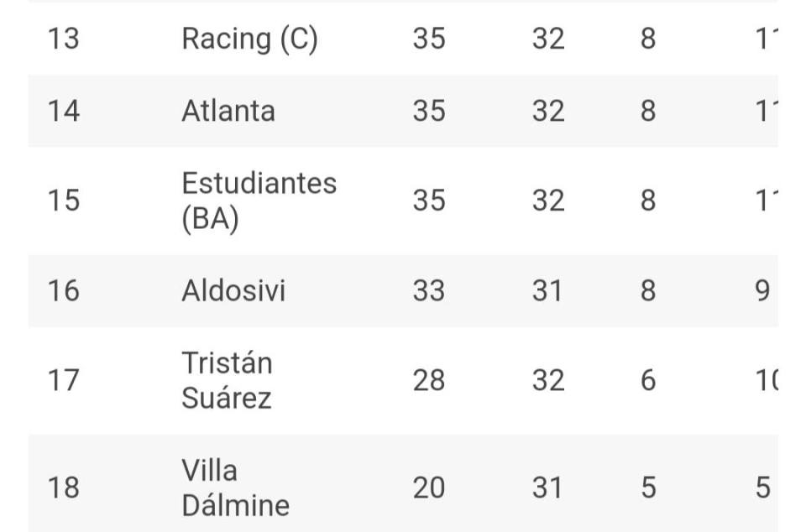Select rank number 16 beside Aldosivi
The width and height of the screenshot is (806, 532).
[x=64, y=290]
